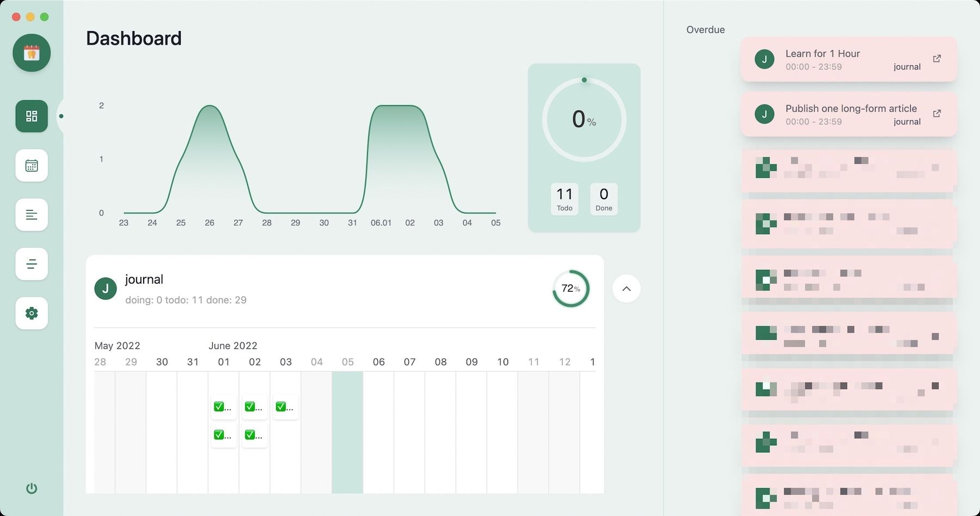980x516 pixels.
Task: Select the Done count tile
Action: (x=604, y=199)
